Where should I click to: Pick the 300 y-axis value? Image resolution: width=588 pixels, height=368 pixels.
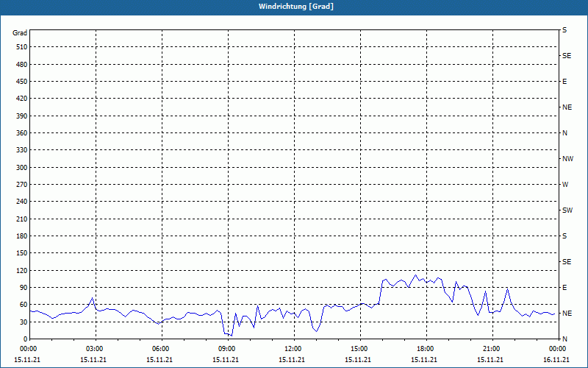point(22,168)
